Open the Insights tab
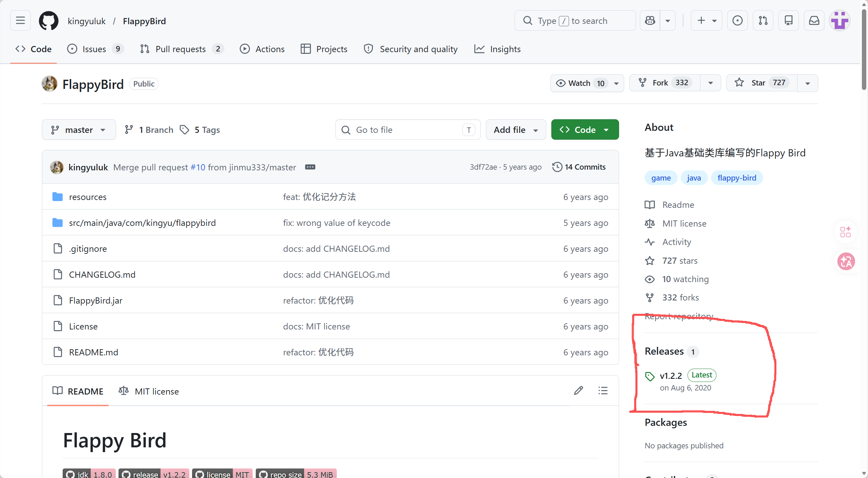Image resolution: width=868 pixels, height=478 pixels. pyautogui.click(x=498, y=49)
